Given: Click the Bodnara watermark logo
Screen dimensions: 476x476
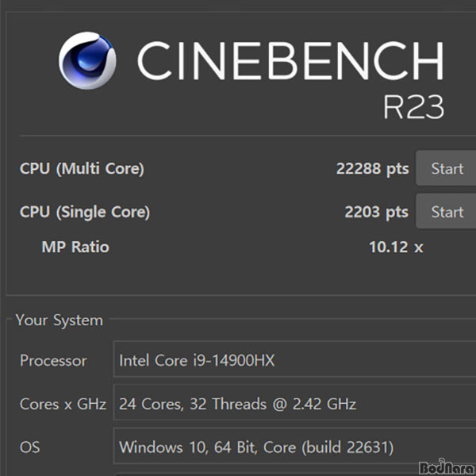Looking at the screenshot, I should click(x=447, y=467).
